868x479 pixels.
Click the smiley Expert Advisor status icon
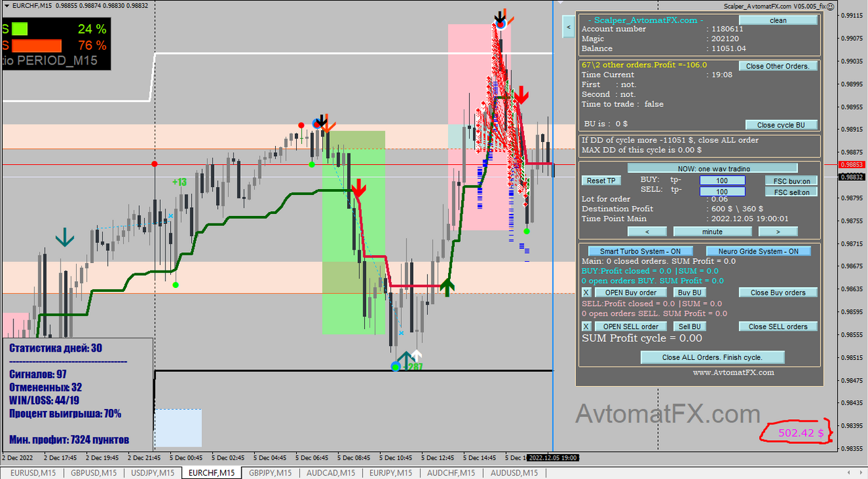click(829, 6)
